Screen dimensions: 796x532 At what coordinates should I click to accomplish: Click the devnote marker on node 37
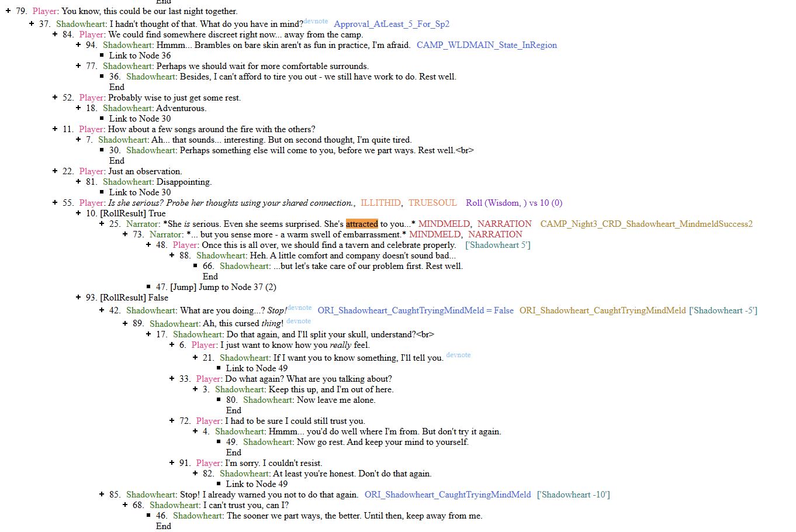[316, 21]
